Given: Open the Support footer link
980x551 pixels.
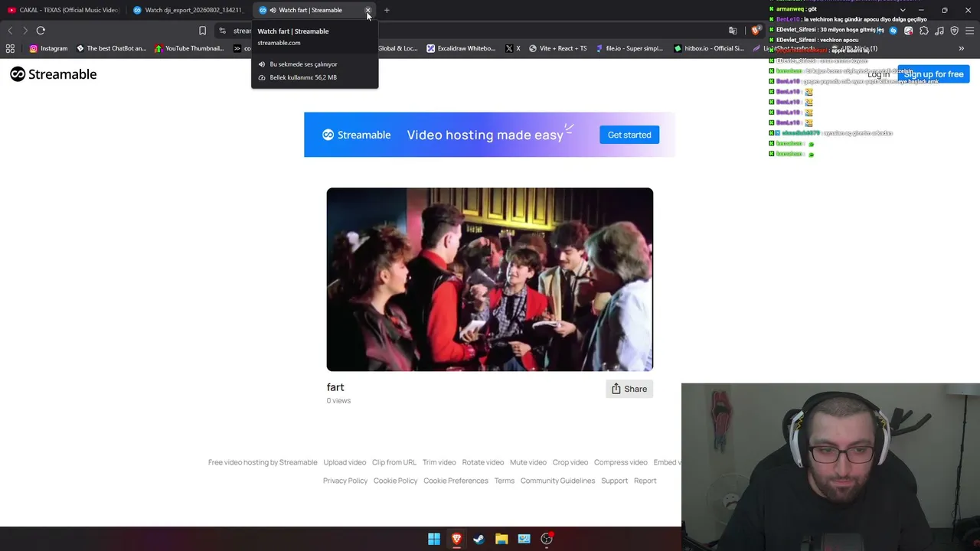Looking at the screenshot, I should pos(615,481).
